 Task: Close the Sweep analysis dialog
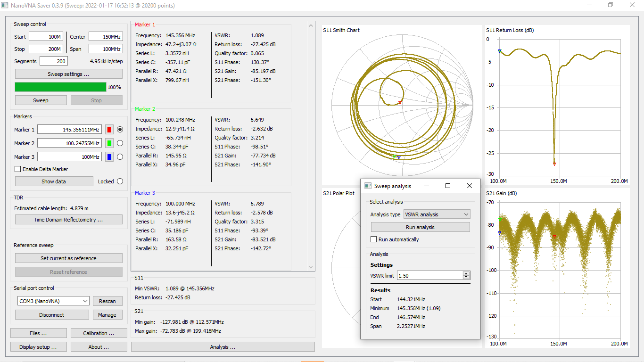click(469, 186)
